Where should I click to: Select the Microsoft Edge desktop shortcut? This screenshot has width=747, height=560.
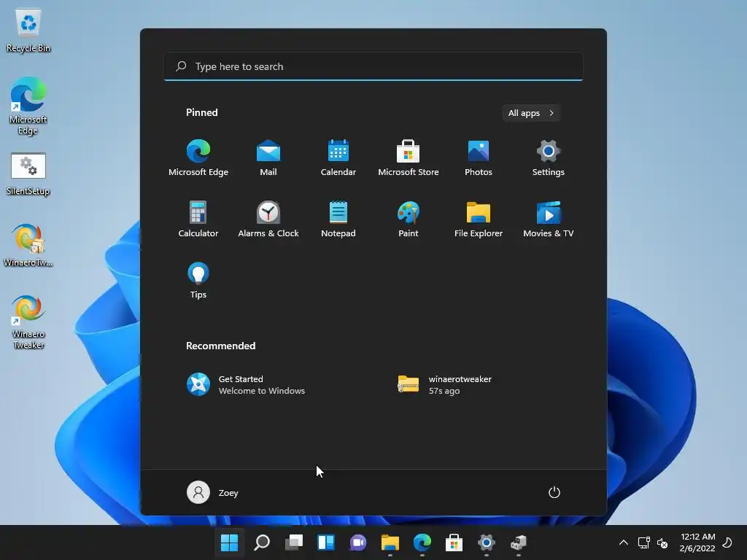point(28,106)
